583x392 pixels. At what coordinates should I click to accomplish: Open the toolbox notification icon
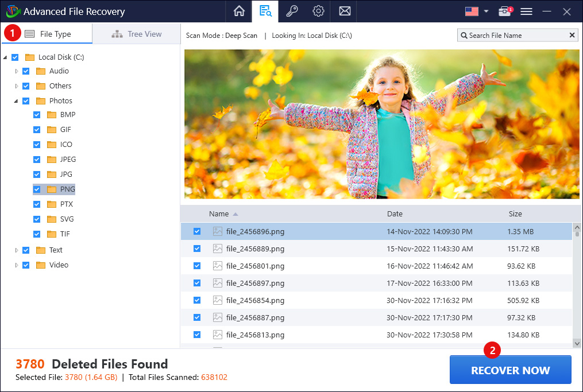[505, 11]
